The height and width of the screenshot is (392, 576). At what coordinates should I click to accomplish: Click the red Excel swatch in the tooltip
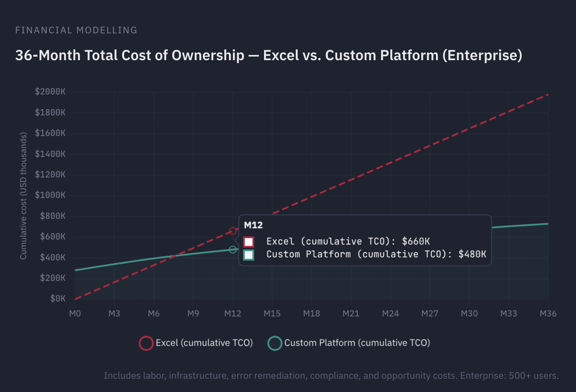tap(248, 241)
